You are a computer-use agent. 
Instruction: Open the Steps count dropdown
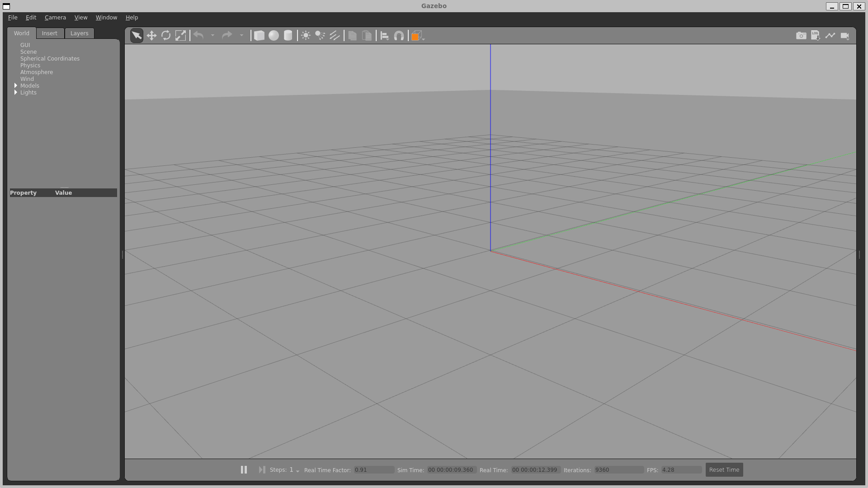[x=294, y=470]
